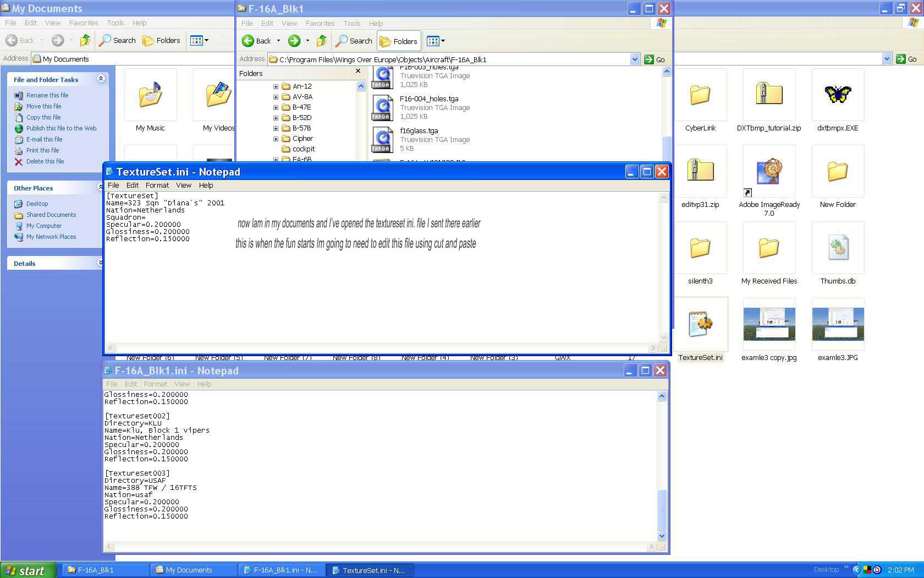Select Thumbs.db file icon

click(x=838, y=248)
